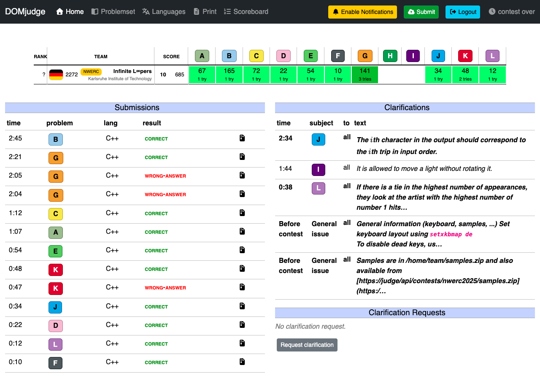Click the Enable Notifications button
The width and height of the screenshot is (540, 392).
pyautogui.click(x=363, y=12)
